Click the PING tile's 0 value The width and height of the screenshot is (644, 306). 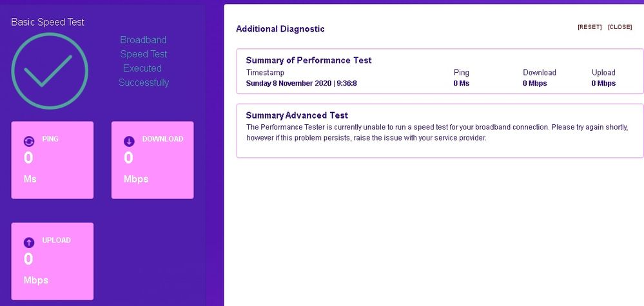point(28,158)
